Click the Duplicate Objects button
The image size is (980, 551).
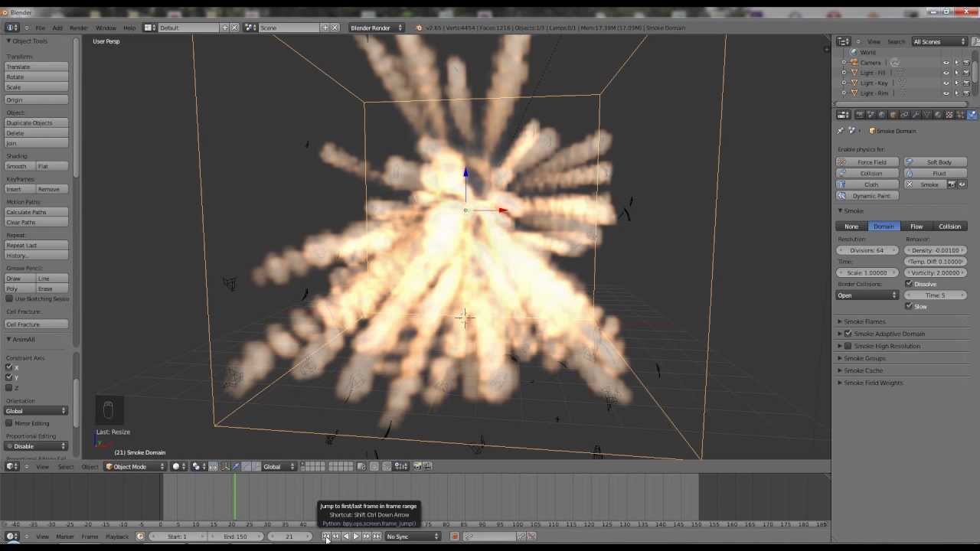click(x=37, y=122)
